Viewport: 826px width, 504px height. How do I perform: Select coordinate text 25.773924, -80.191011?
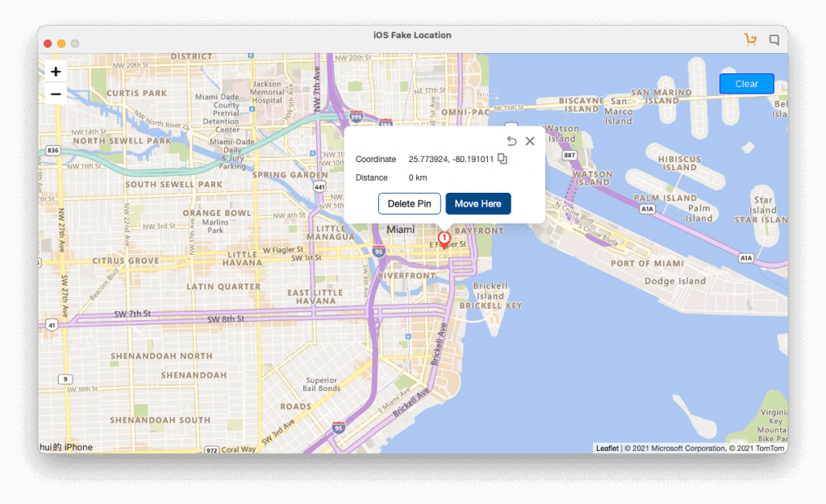point(451,159)
